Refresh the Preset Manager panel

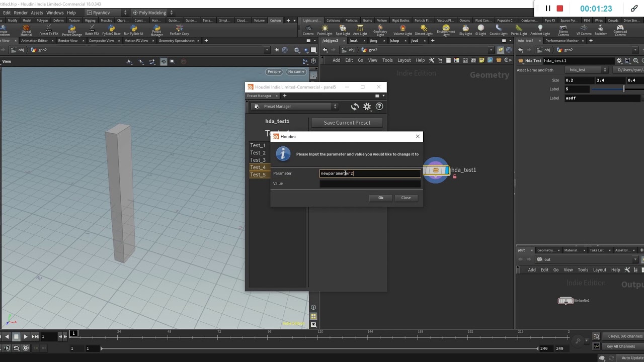(x=355, y=107)
